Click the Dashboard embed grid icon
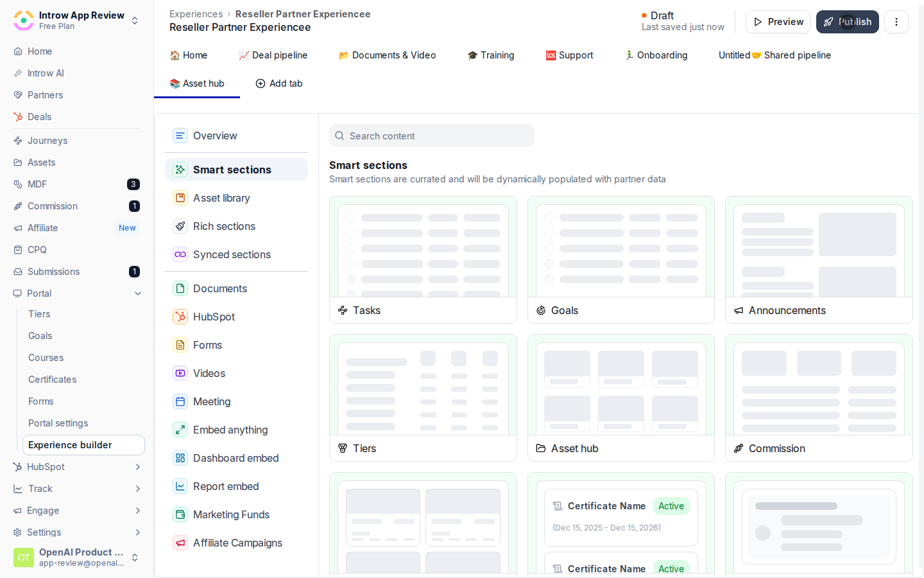Viewport: 924px width, 578px height. [x=180, y=458]
